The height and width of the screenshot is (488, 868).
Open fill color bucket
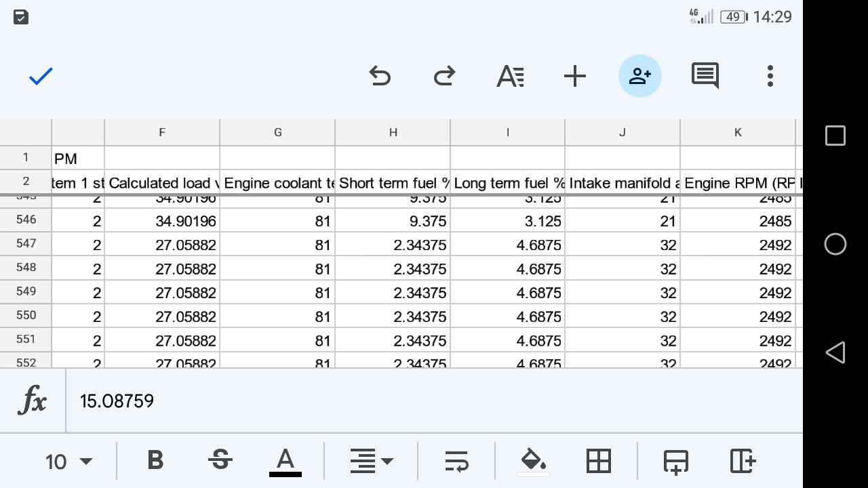[x=534, y=462]
